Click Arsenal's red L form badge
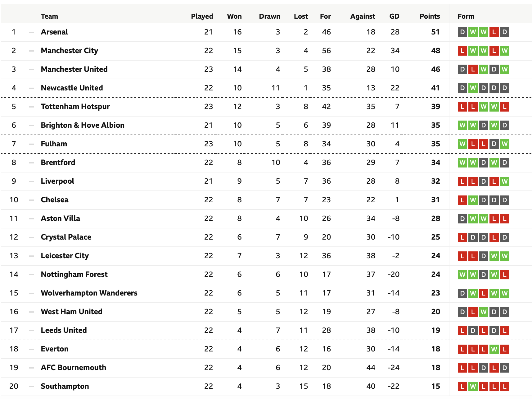The width and height of the screenshot is (532, 399). coord(494,32)
